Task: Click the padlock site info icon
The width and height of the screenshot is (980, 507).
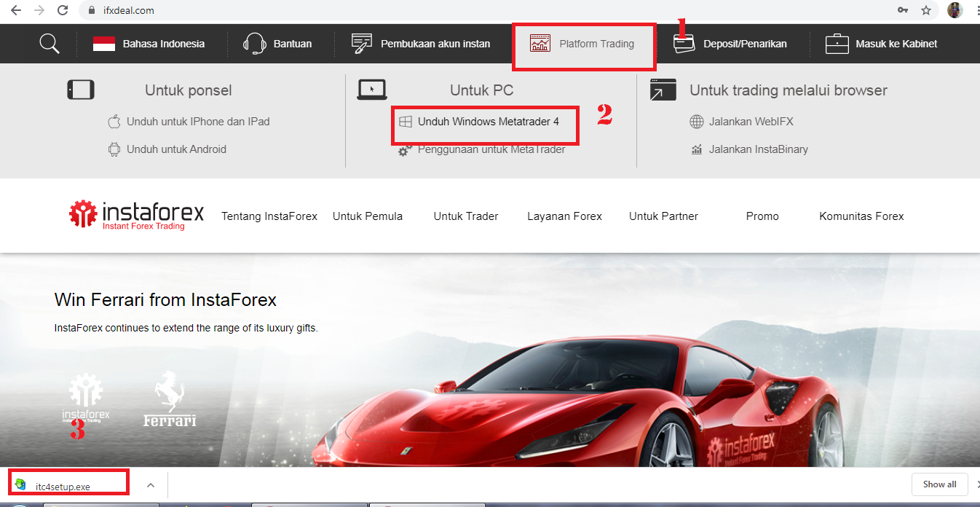Action: 92,11
